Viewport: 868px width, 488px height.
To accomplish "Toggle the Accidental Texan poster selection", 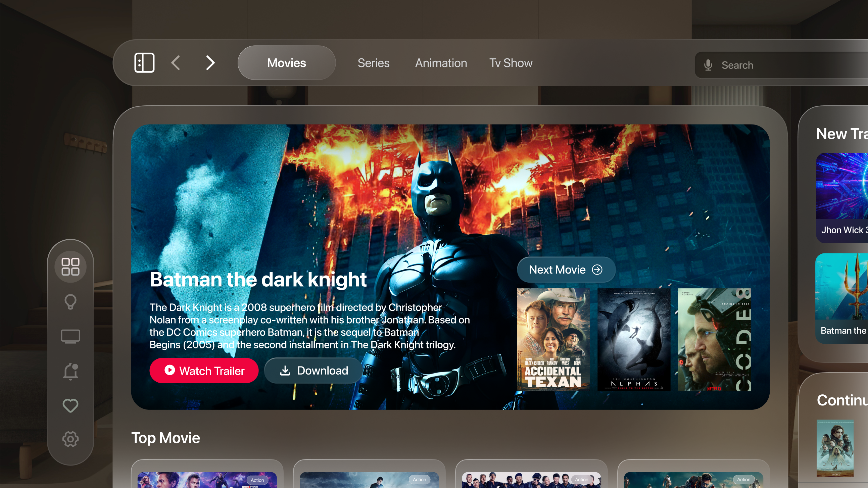I will tap(552, 339).
